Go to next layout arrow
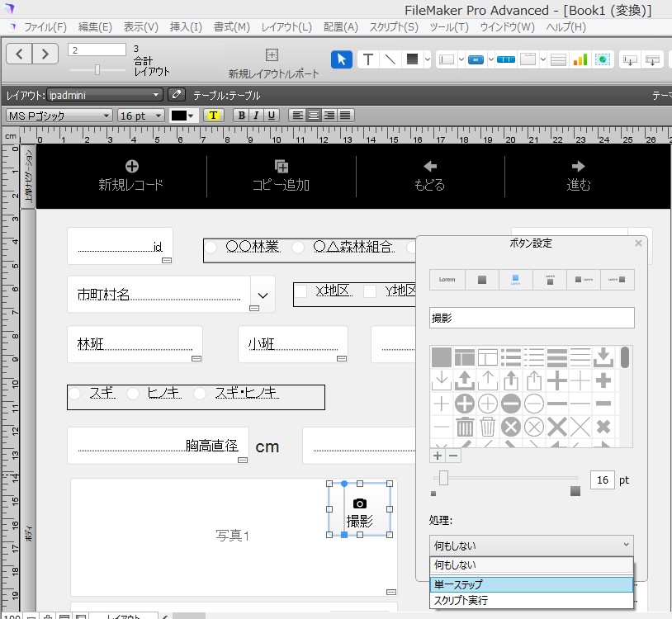 (x=45, y=54)
